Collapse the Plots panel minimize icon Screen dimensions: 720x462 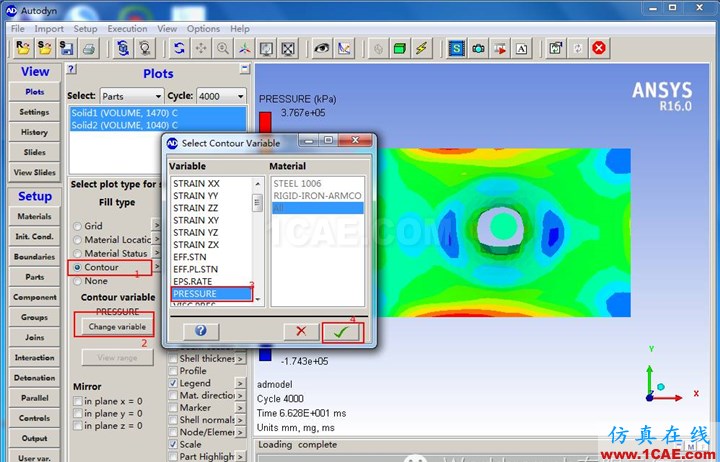tap(245, 68)
